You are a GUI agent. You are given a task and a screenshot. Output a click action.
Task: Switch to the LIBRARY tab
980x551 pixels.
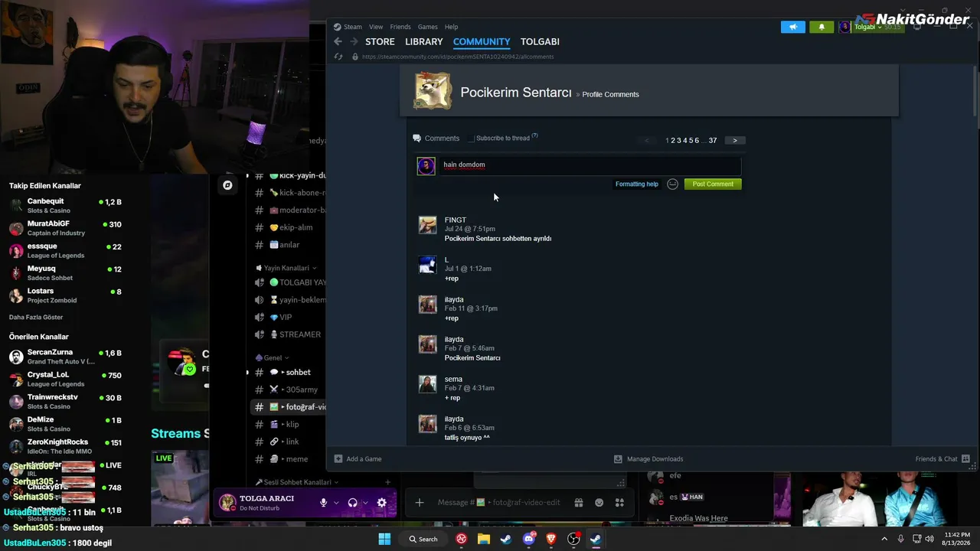coord(424,41)
